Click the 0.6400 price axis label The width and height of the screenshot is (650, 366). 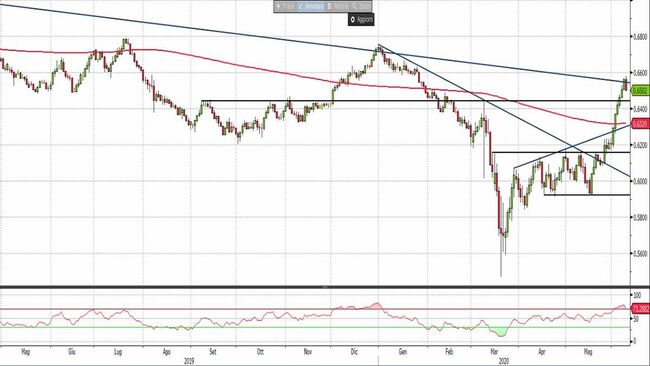[x=641, y=109]
